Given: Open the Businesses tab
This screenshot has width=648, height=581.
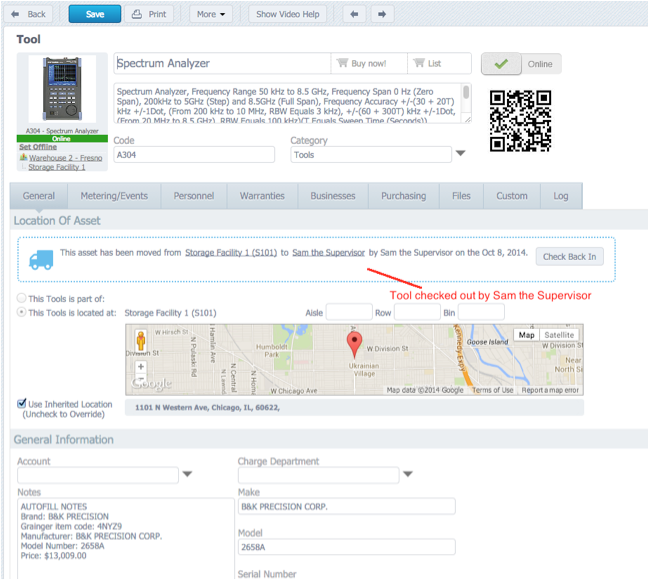Looking at the screenshot, I should [x=333, y=196].
